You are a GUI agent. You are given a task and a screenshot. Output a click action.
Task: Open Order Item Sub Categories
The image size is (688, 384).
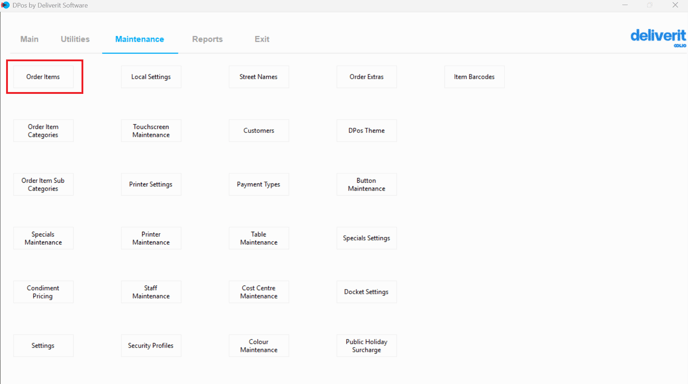pyautogui.click(x=43, y=184)
